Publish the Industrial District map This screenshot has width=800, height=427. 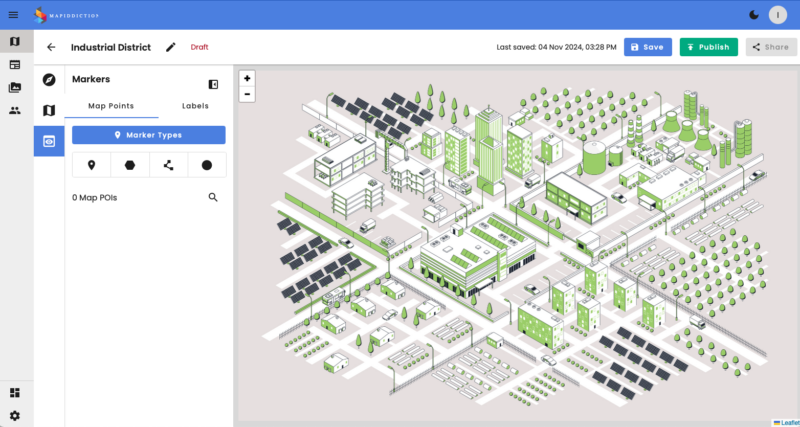coord(708,47)
